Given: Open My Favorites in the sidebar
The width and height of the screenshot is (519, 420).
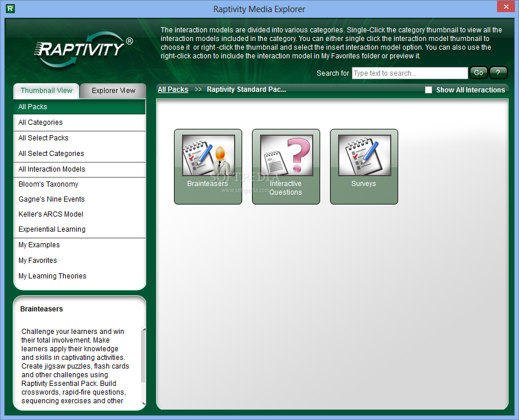Looking at the screenshot, I should [x=79, y=261].
